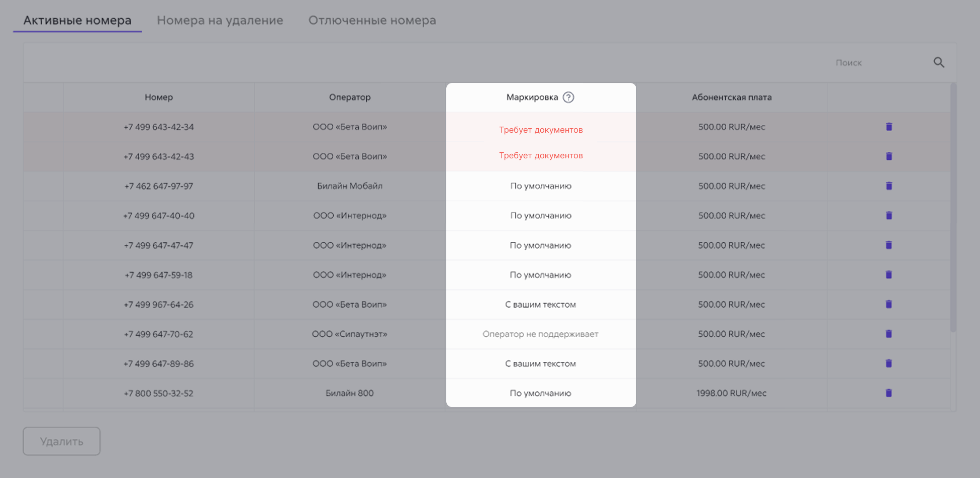Screen dimensions: 980x478
Task: Click the Абонентская плата column header
Action: pyautogui.click(x=732, y=97)
